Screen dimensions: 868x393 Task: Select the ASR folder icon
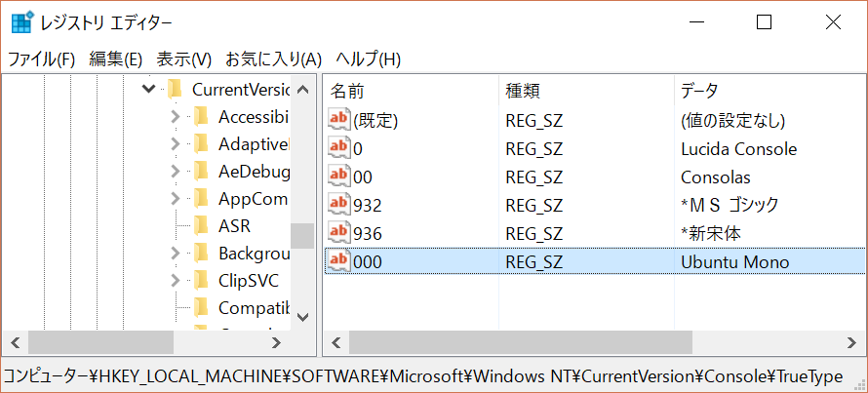(x=202, y=226)
